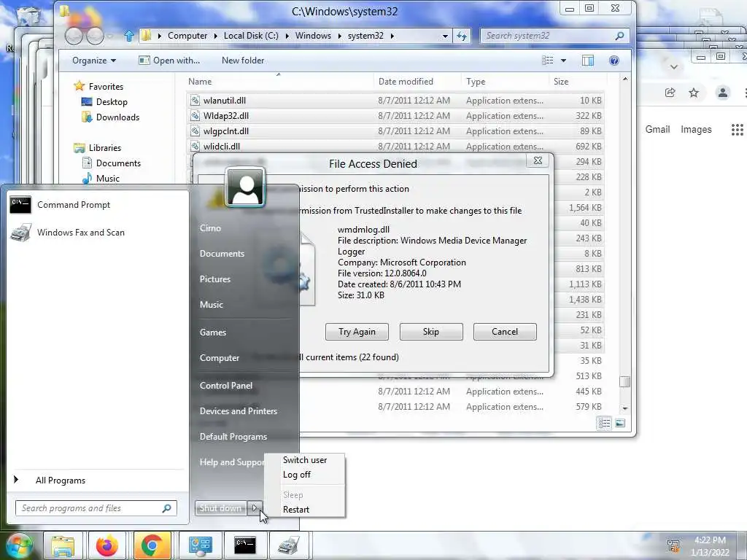Image resolution: width=747 pixels, height=560 pixels.
Task: Open the view options dropdown arrow
Action: 564,61
